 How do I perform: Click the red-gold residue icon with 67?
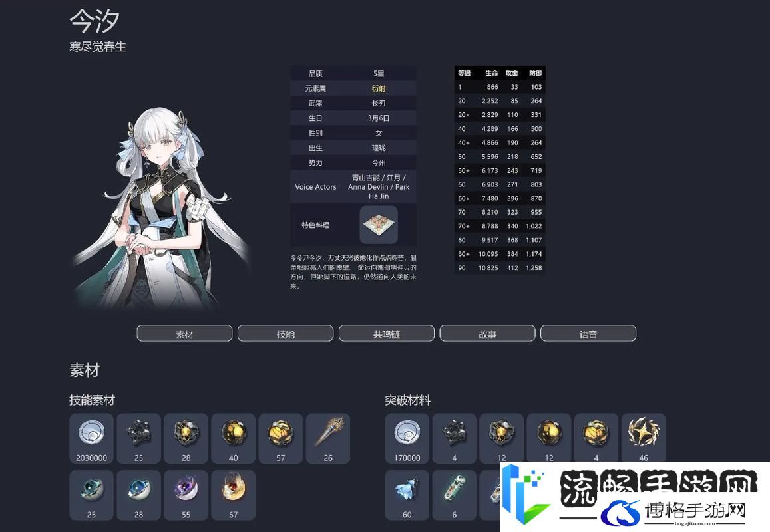233,495
